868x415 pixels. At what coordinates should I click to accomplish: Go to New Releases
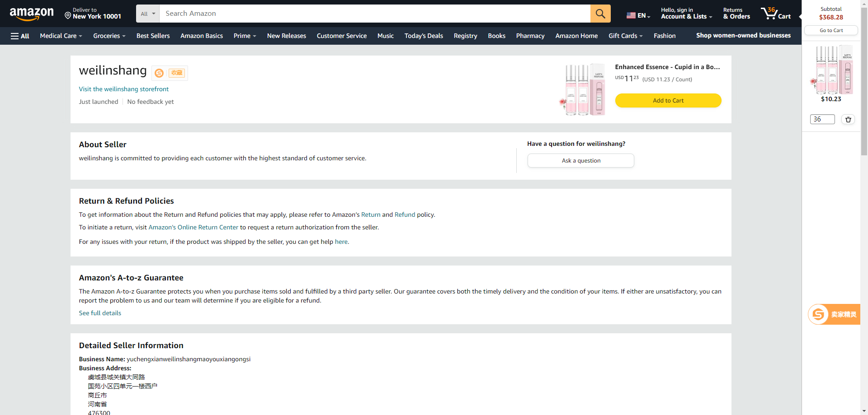pyautogui.click(x=287, y=36)
